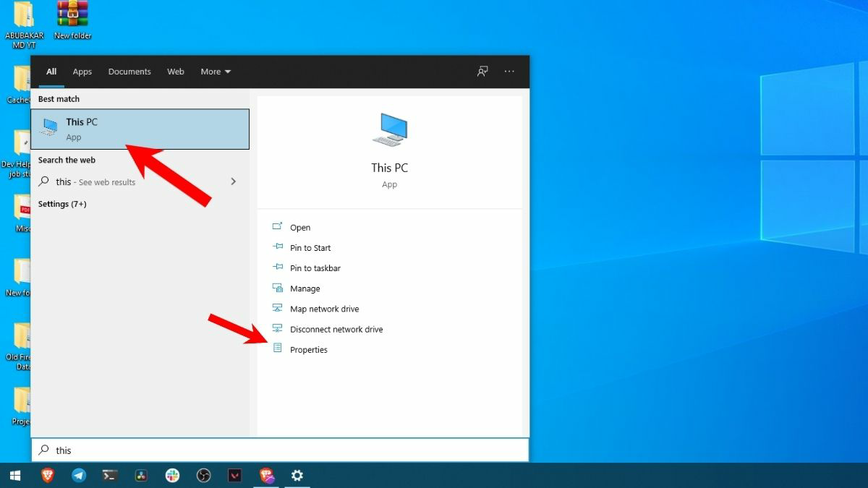The image size is (868, 488).
Task: Pin This PC to taskbar
Action: (x=315, y=267)
